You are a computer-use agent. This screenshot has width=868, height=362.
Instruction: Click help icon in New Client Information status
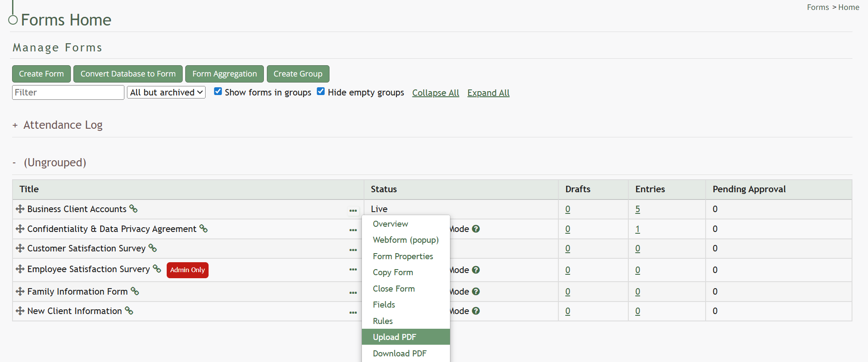click(476, 311)
